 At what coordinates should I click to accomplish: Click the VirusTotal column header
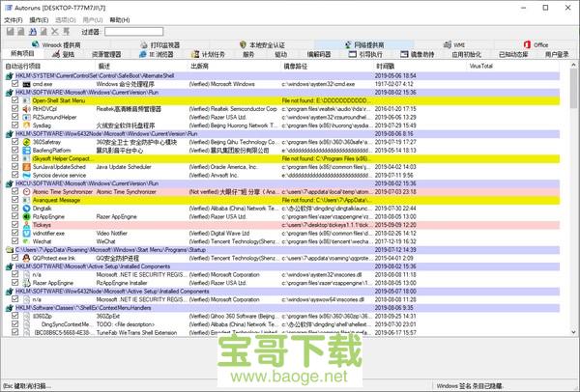point(513,66)
